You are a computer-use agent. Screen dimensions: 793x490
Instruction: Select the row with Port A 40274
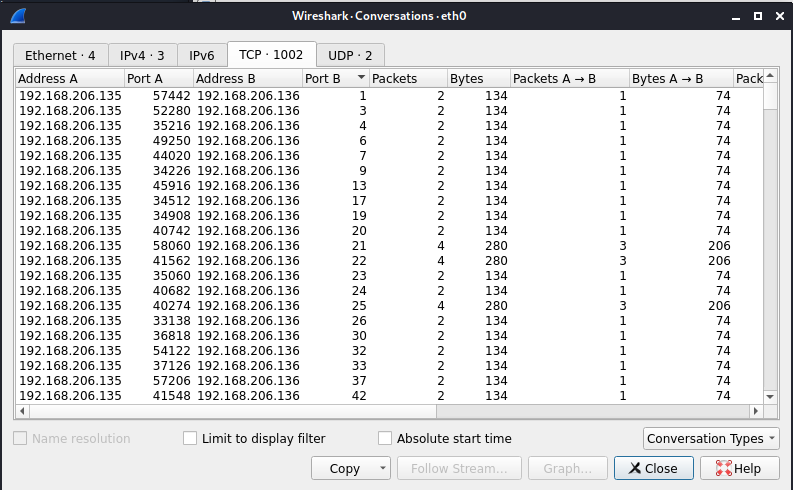[x=388, y=306]
